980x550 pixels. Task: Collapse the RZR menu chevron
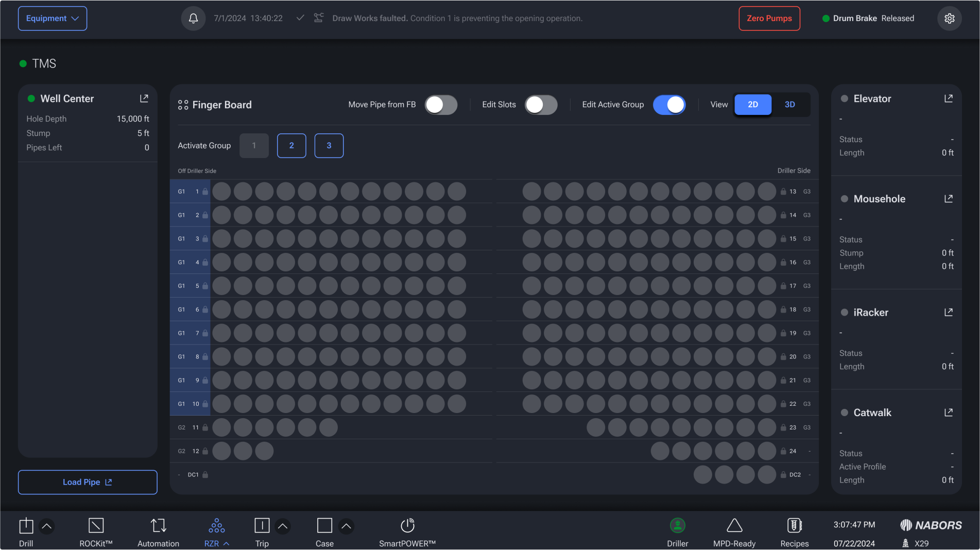226,544
